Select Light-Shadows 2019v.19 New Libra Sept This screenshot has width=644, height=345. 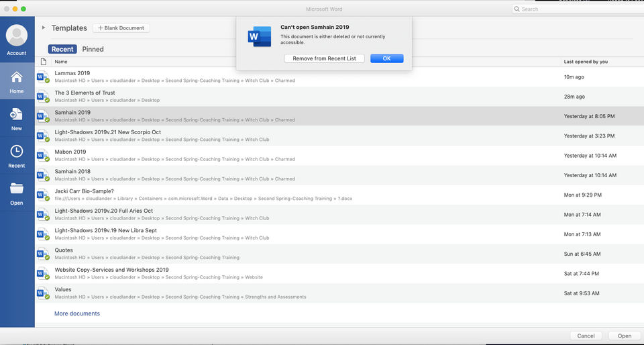pyautogui.click(x=106, y=230)
